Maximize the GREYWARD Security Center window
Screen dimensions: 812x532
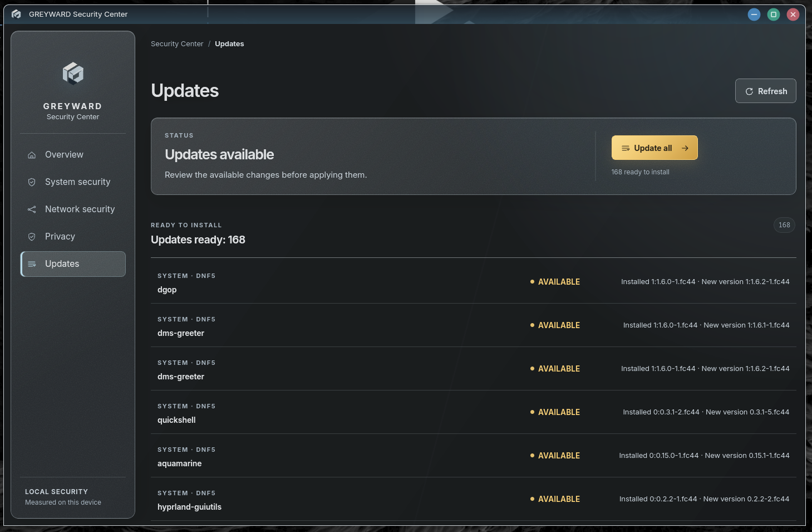click(x=774, y=14)
